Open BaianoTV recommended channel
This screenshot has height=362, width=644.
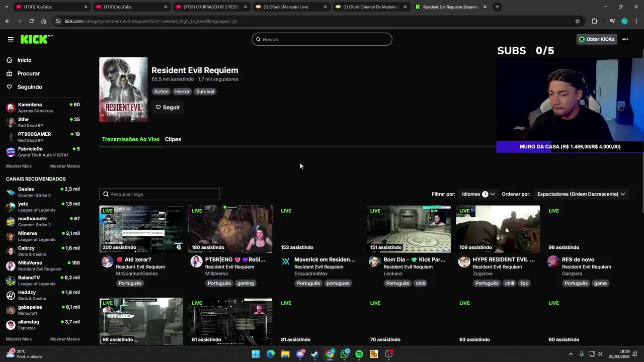[x=43, y=281]
